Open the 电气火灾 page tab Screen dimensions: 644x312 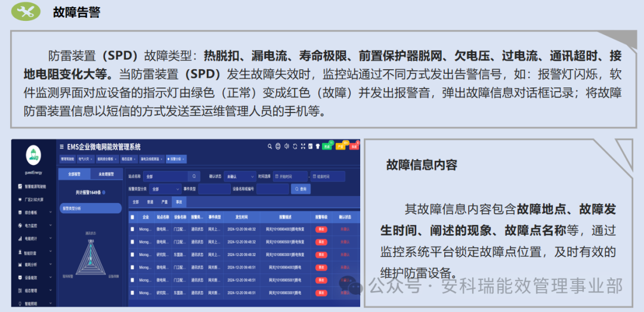click(x=86, y=158)
